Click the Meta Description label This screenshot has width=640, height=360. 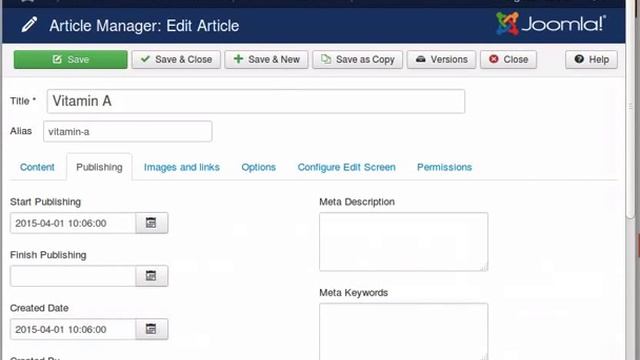coord(357,202)
